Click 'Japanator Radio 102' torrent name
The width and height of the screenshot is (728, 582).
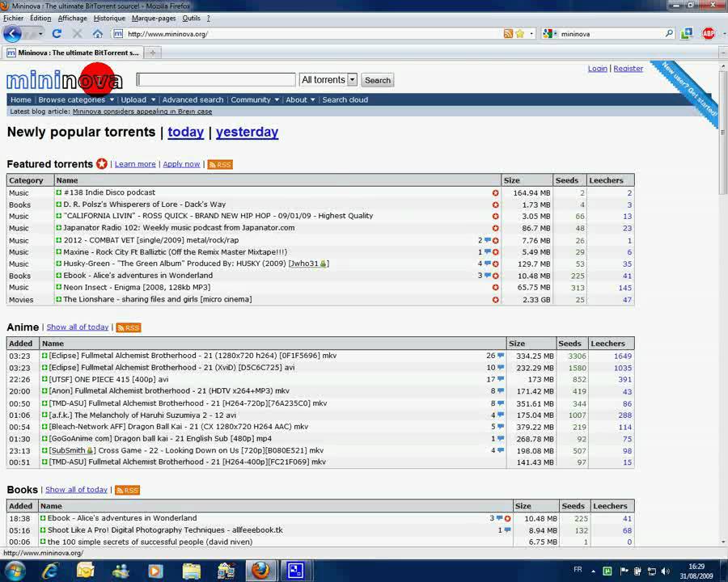[179, 228]
